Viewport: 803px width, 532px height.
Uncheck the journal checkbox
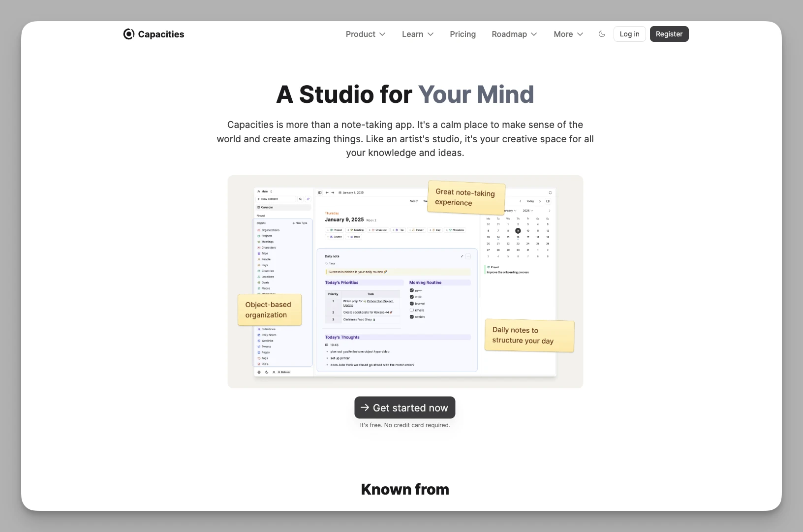pyautogui.click(x=412, y=304)
